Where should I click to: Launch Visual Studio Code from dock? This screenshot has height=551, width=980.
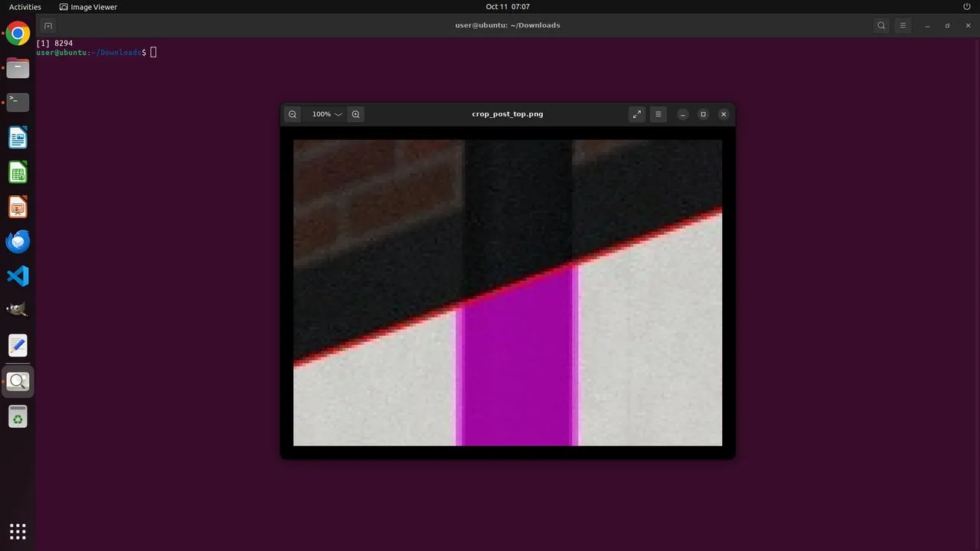coord(18,276)
